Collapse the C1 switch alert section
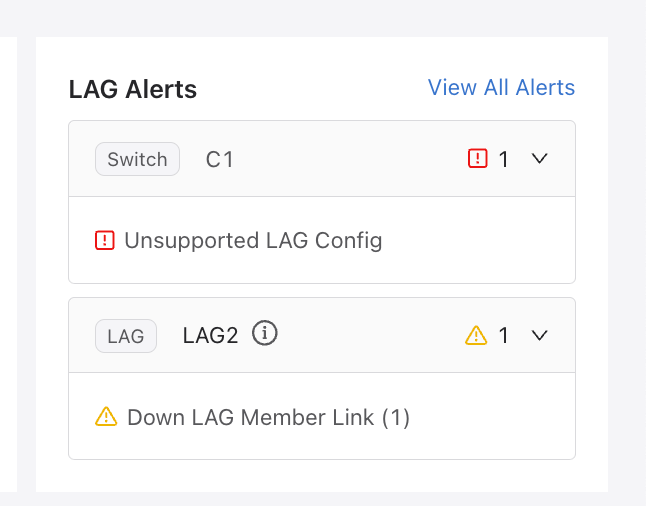The image size is (646, 506). click(x=539, y=158)
